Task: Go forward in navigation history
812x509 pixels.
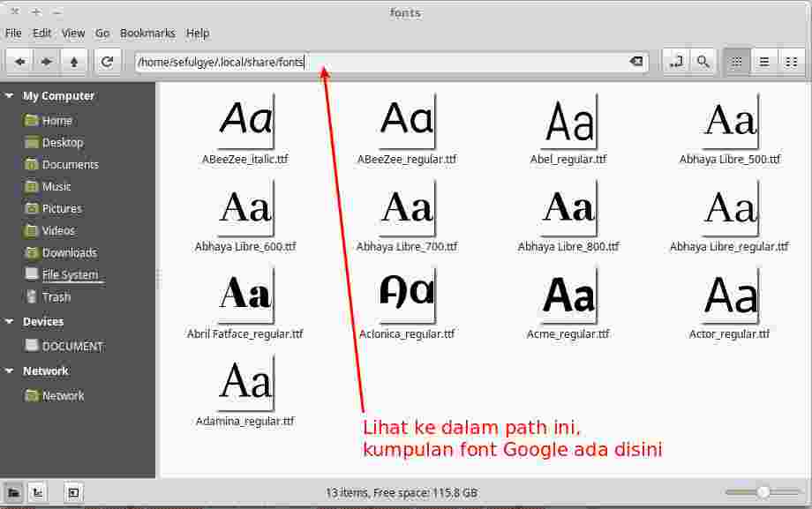Action: [47, 62]
